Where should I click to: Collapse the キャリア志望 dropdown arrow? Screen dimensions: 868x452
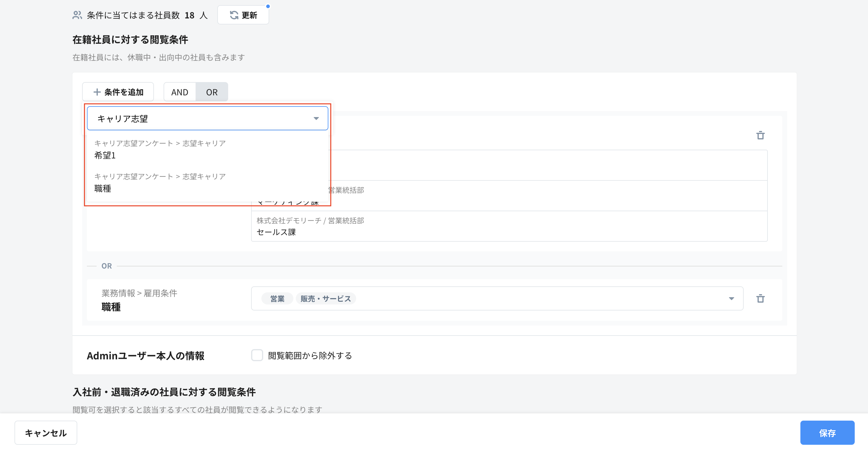click(316, 118)
